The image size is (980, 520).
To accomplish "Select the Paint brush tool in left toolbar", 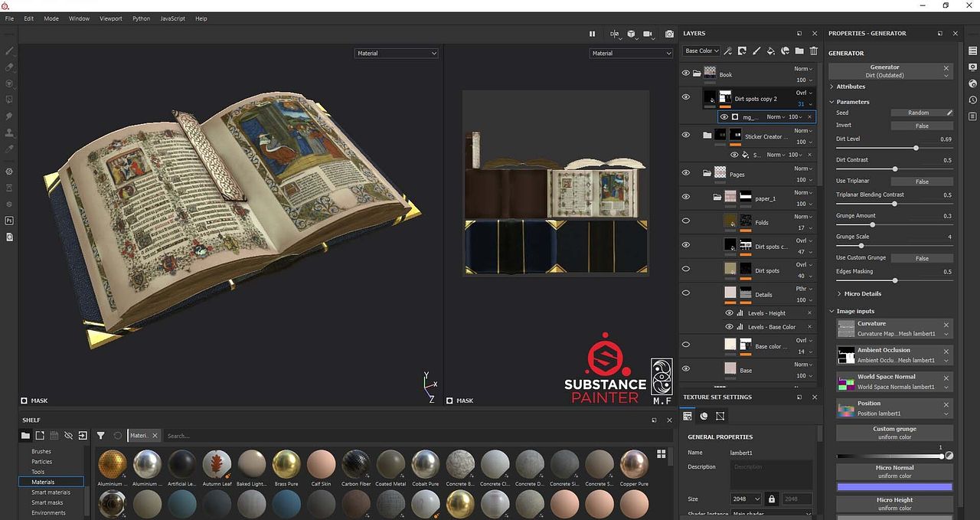I will tap(9, 51).
